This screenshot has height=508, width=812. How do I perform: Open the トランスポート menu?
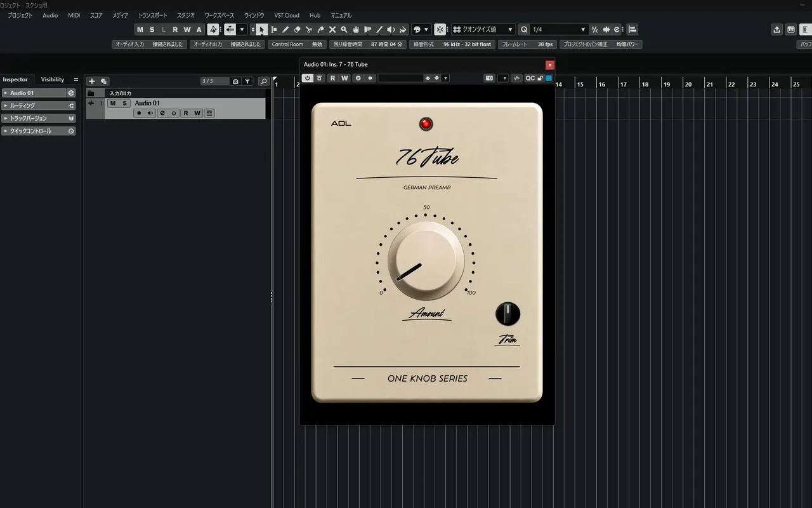pos(153,15)
